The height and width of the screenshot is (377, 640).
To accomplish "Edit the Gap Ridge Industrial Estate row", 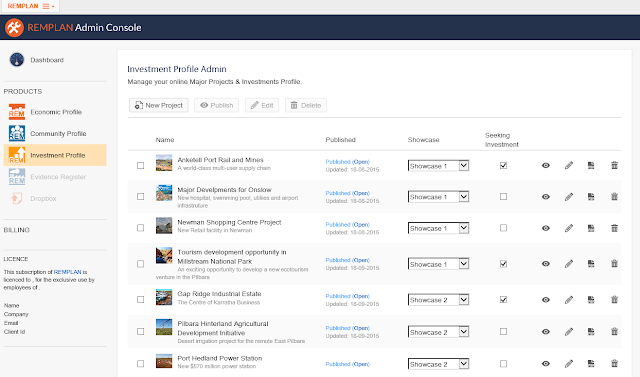I will (569, 300).
